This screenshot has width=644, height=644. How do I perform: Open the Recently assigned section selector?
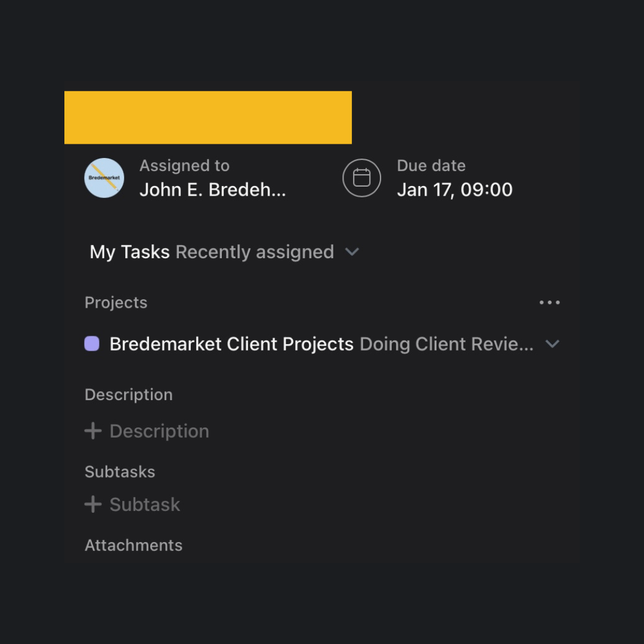(x=255, y=252)
